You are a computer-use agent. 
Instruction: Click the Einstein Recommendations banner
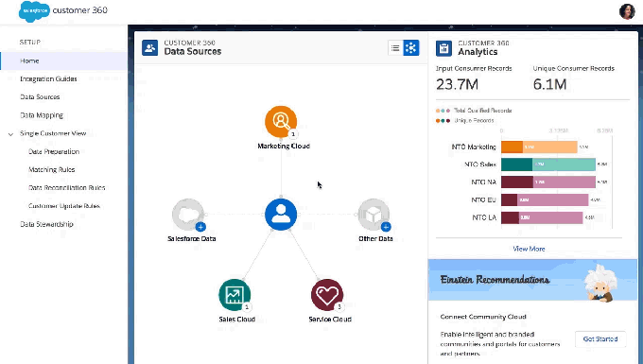pos(532,280)
